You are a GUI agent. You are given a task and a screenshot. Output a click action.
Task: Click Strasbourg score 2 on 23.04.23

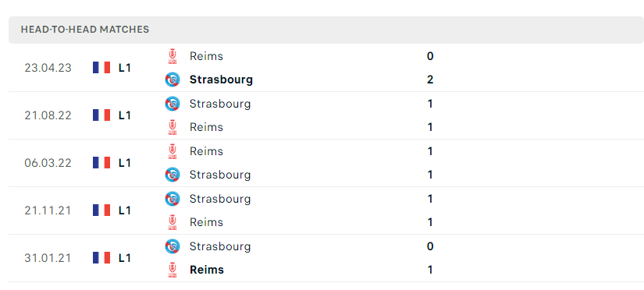point(430,80)
